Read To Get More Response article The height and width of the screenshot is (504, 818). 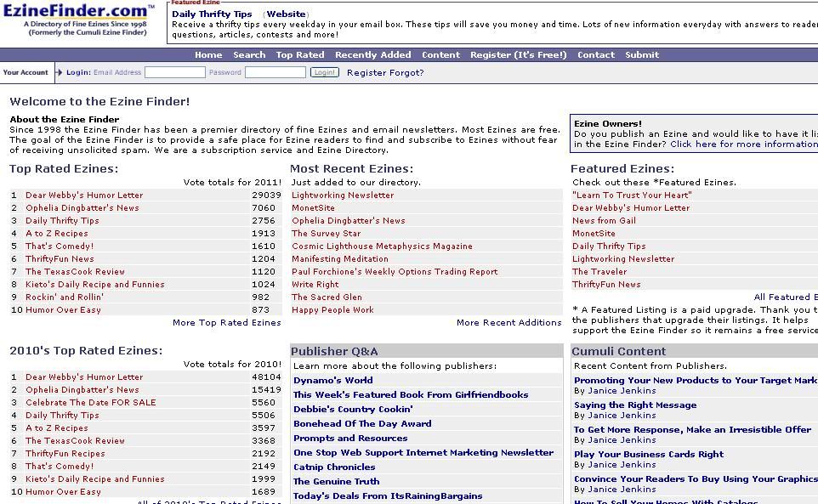click(x=692, y=429)
